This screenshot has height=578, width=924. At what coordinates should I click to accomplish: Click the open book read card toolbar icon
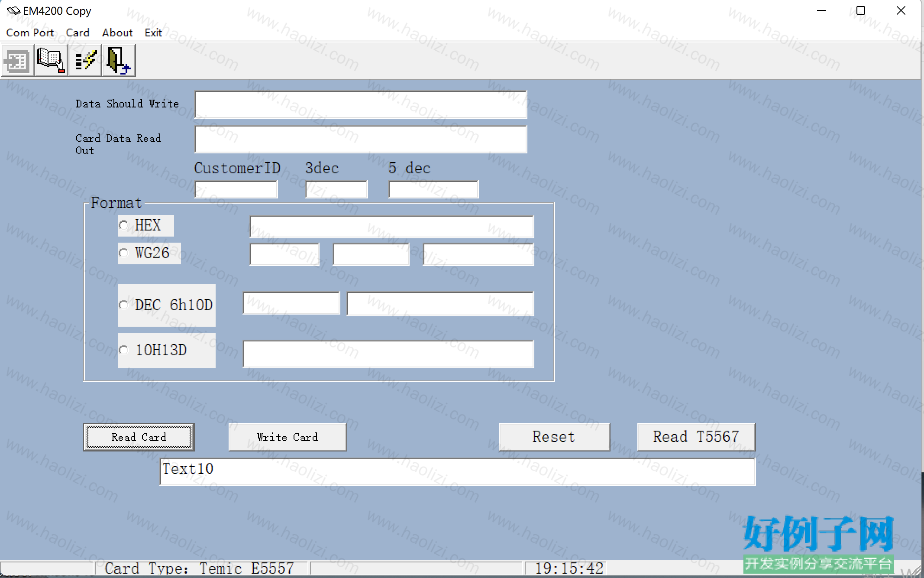pos(51,61)
